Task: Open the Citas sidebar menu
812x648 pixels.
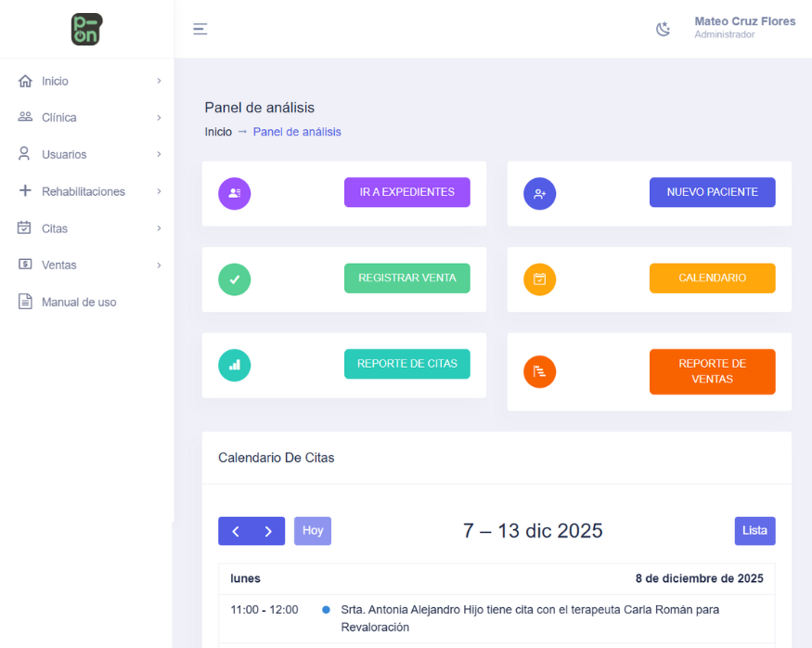Action: (55, 228)
